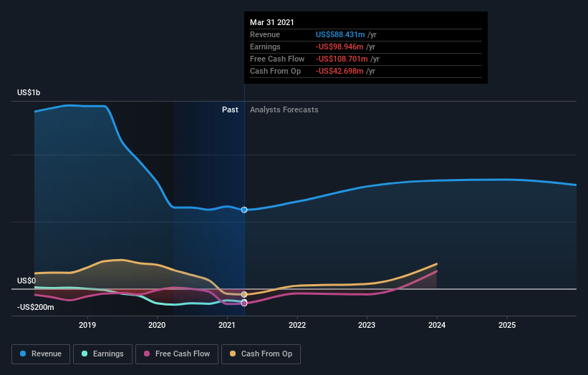Select the 2021 x-axis label
The image size is (588, 375).
[x=227, y=325]
